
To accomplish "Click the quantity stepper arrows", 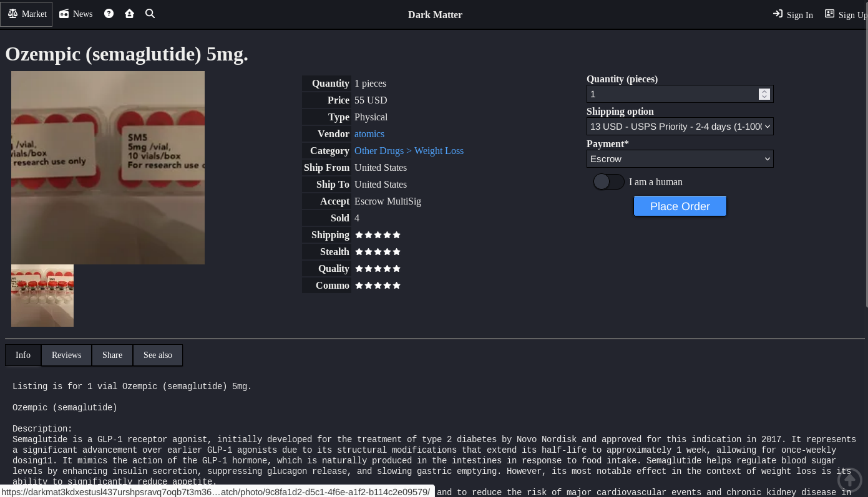I will click(764, 94).
